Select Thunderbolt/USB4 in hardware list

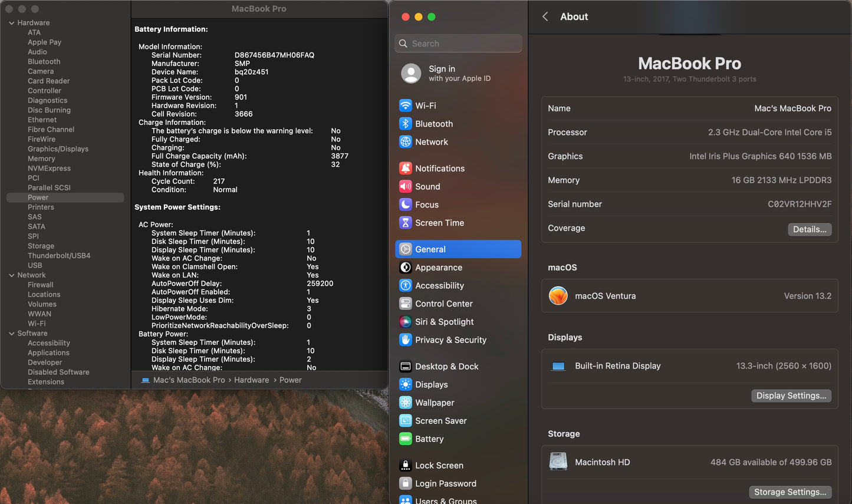coord(59,256)
